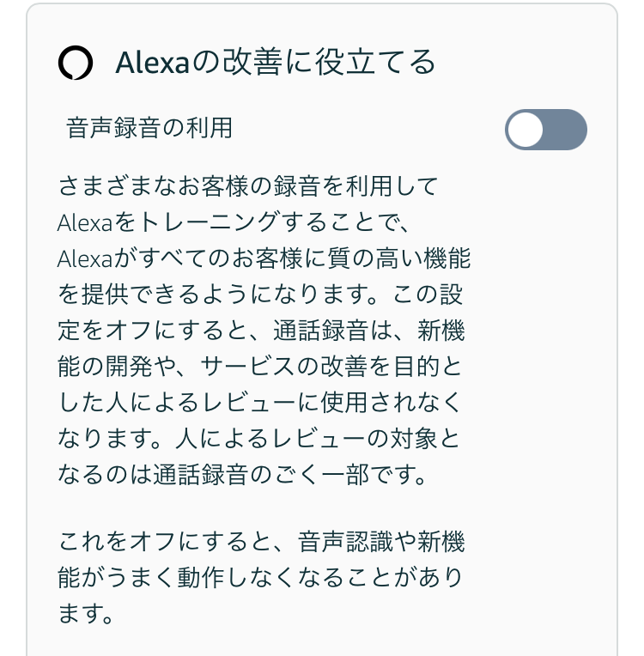Click the line なります。人によるレビューの対象と
This screenshot has height=656, width=644.
point(259,439)
